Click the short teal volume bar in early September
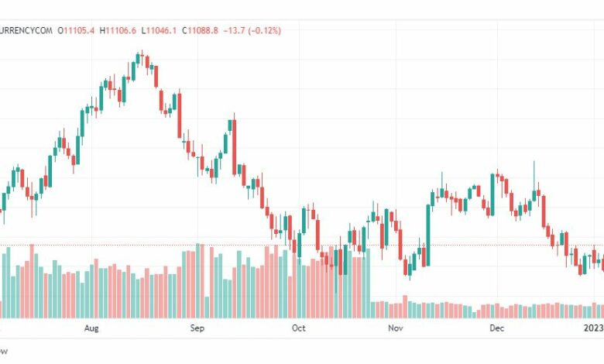Viewport: 604px width, 364px height. tap(207, 307)
